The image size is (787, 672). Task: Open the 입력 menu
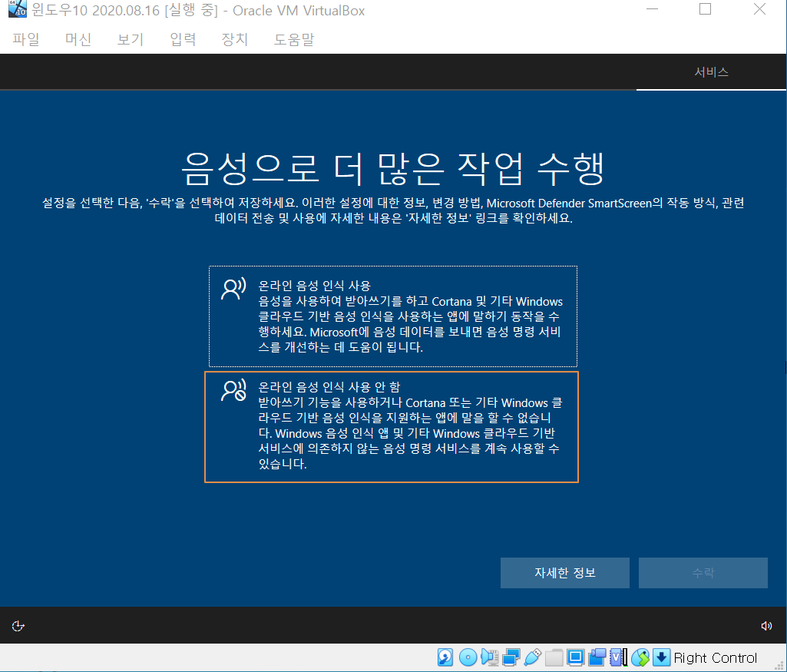pos(183,39)
